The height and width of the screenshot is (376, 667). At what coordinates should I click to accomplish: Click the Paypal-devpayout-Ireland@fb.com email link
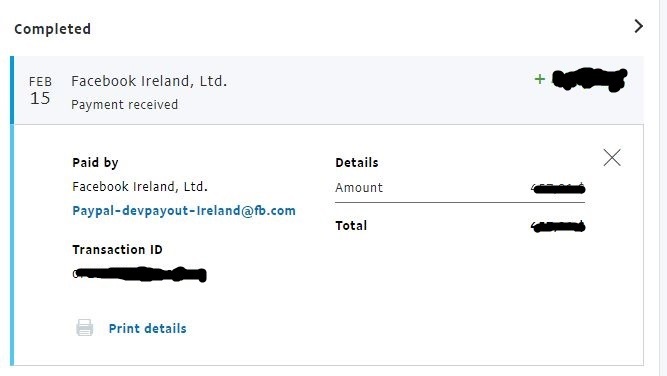(x=184, y=211)
